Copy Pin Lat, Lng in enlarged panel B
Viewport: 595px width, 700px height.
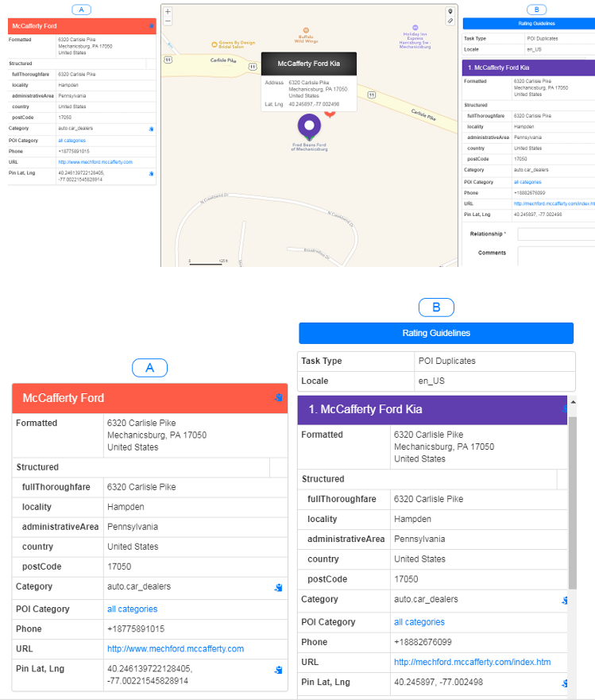[x=565, y=683]
